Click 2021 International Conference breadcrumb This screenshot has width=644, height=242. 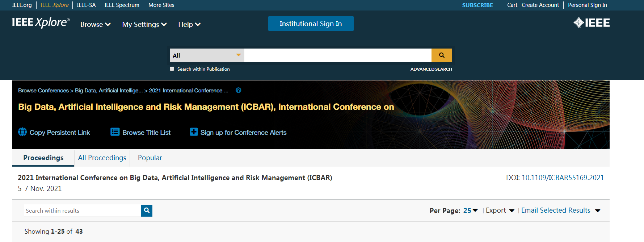point(189,91)
